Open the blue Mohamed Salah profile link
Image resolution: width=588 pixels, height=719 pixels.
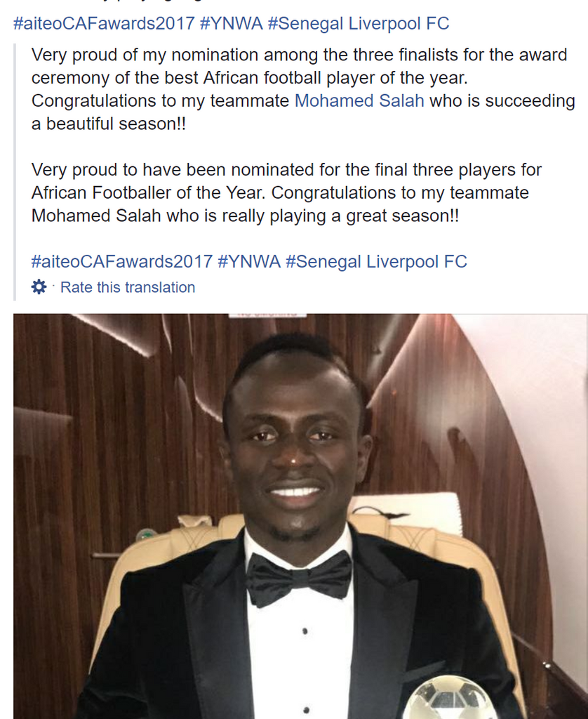359,100
